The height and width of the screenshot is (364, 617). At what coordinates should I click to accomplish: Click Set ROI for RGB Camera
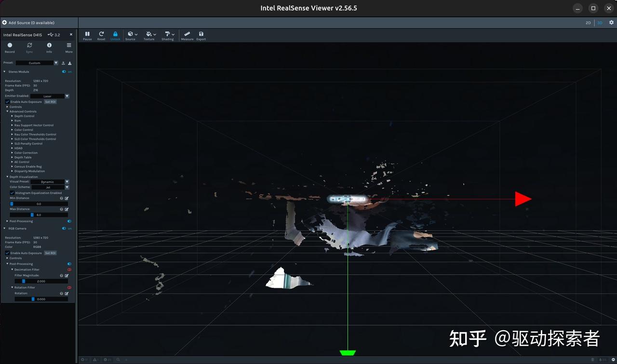coord(50,253)
